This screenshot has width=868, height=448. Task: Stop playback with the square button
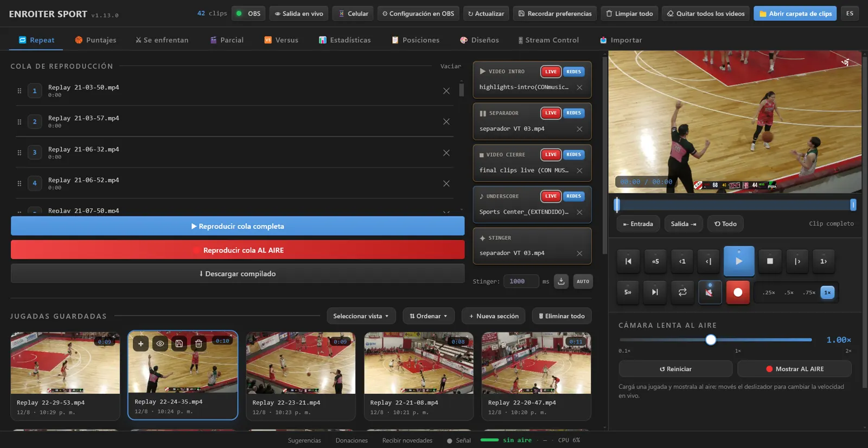(770, 261)
